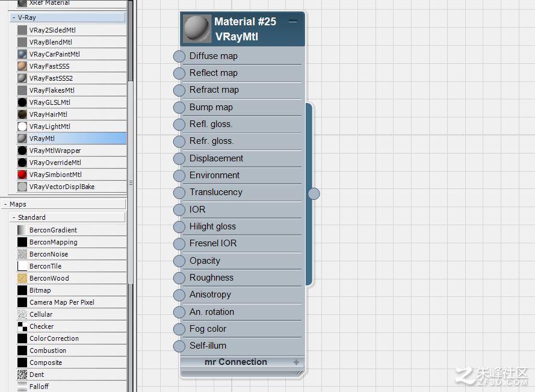Image resolution: width=535 pixels, height=392 pixels.
Task: Select the BerconNoise speckled icon
Action: [22, 254]
